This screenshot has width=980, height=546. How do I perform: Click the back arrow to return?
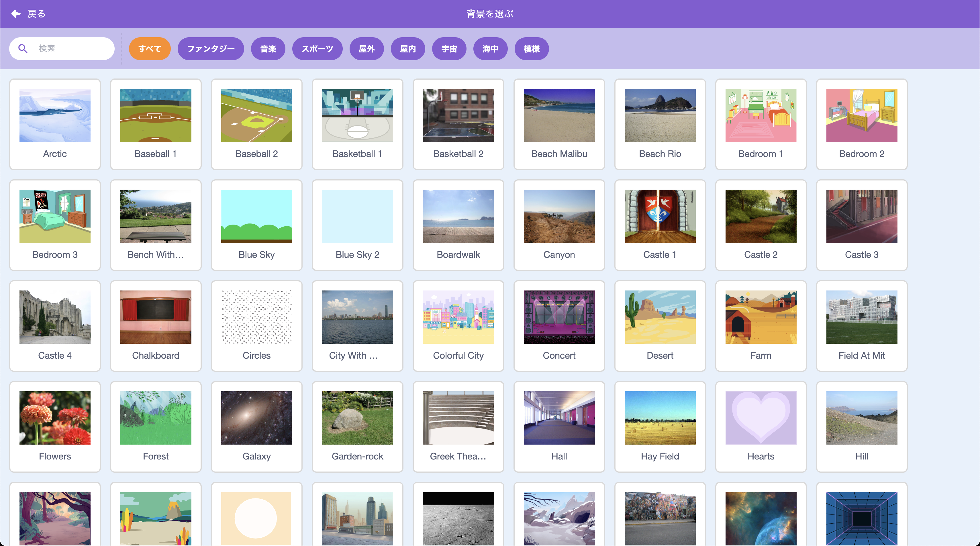click(x=15, y=14)
